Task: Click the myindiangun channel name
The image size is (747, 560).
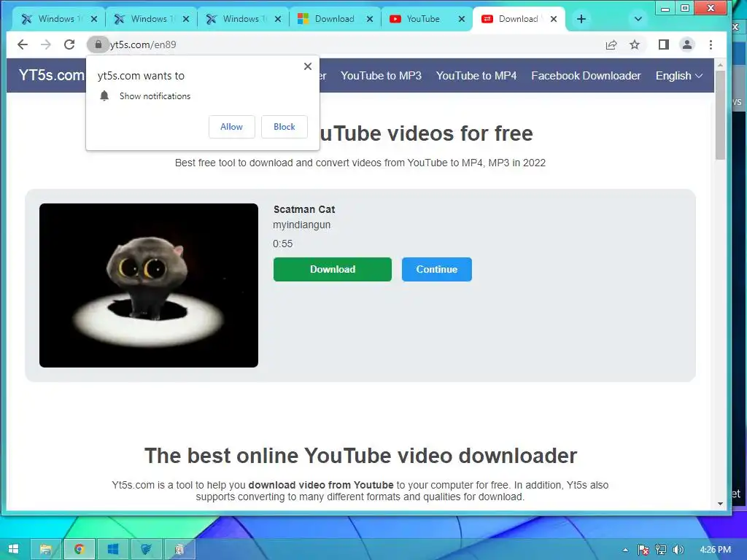Action: point(301,225)
